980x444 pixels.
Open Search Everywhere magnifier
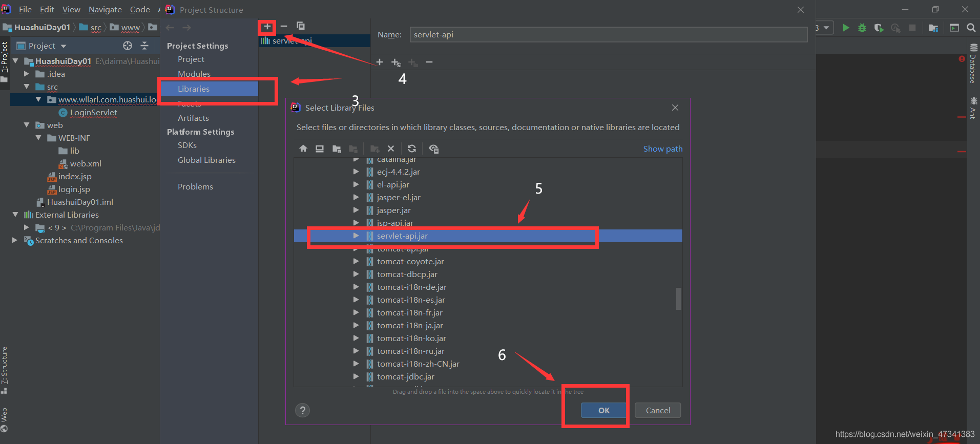pyautogui.click(x=971, y=28)
